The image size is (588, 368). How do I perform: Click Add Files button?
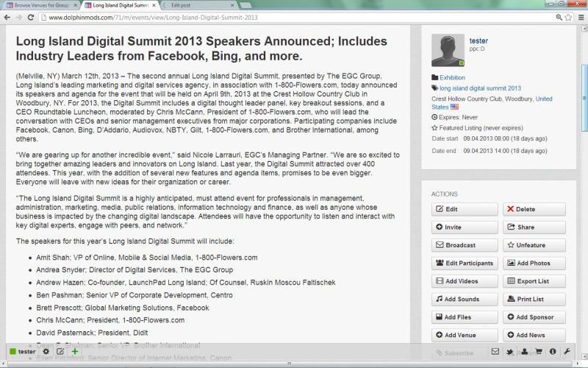click(465, 317)
